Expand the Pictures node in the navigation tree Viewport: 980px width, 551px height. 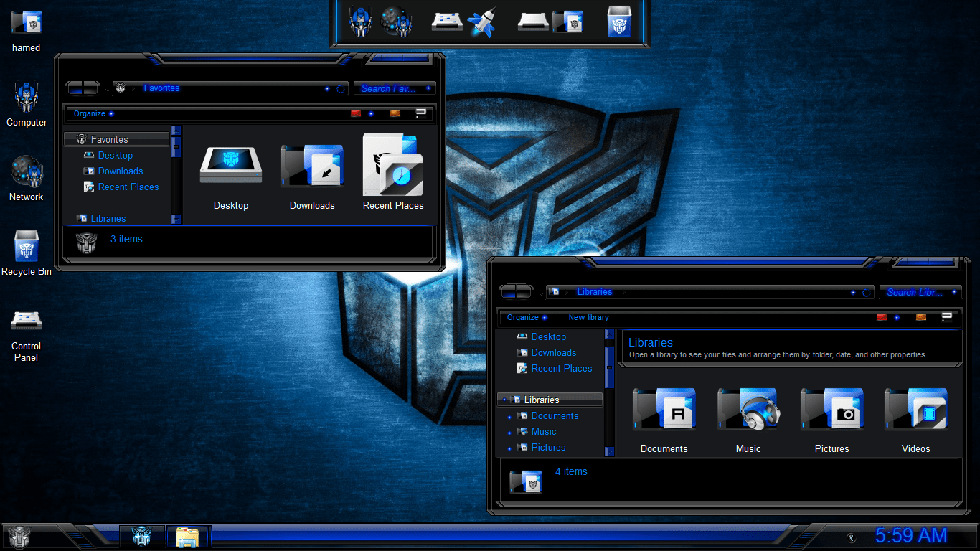(509, 448)
